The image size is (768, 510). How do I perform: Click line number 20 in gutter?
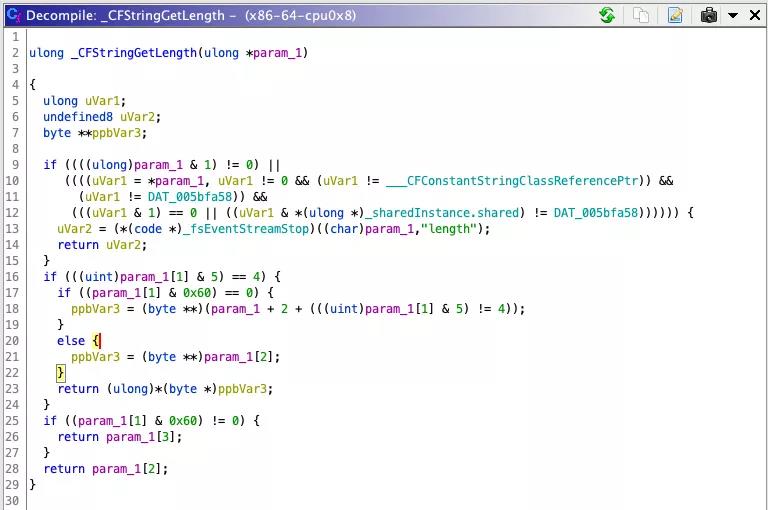[12, 341]
